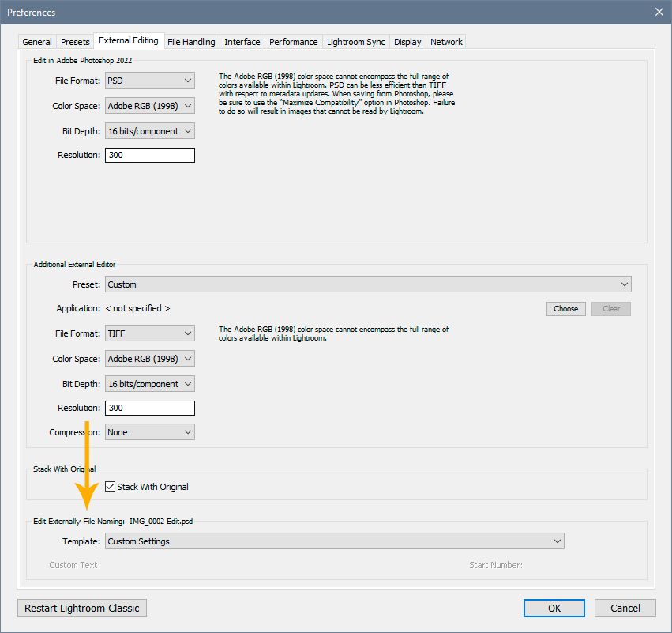Click the Choose button for Application
This screenshot has height=633, width=672.
pos(565,308)
